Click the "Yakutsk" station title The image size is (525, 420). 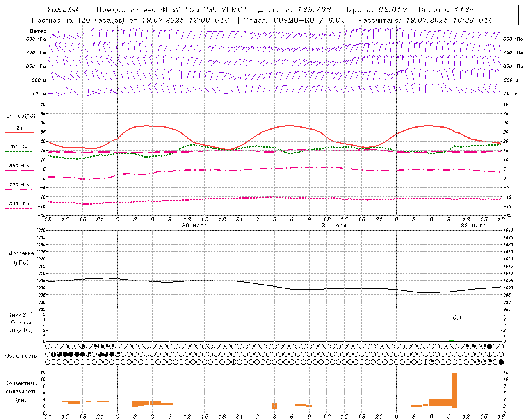64,10
